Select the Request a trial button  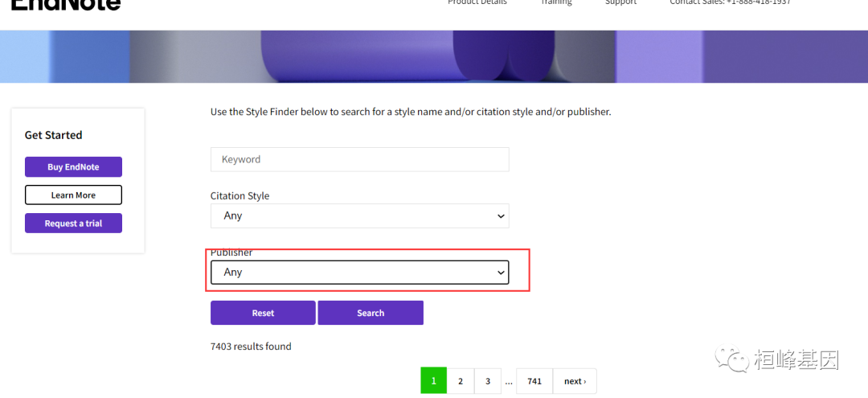pos(73,224)
